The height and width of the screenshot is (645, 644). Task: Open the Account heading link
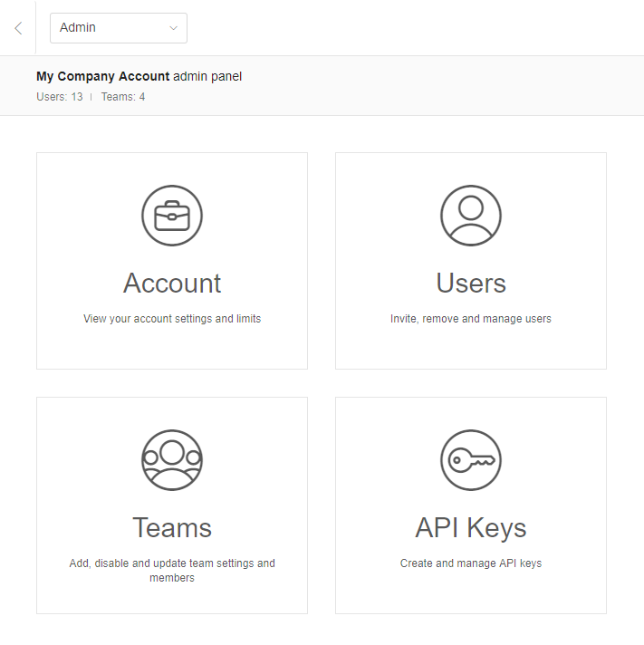coord(172,284)
